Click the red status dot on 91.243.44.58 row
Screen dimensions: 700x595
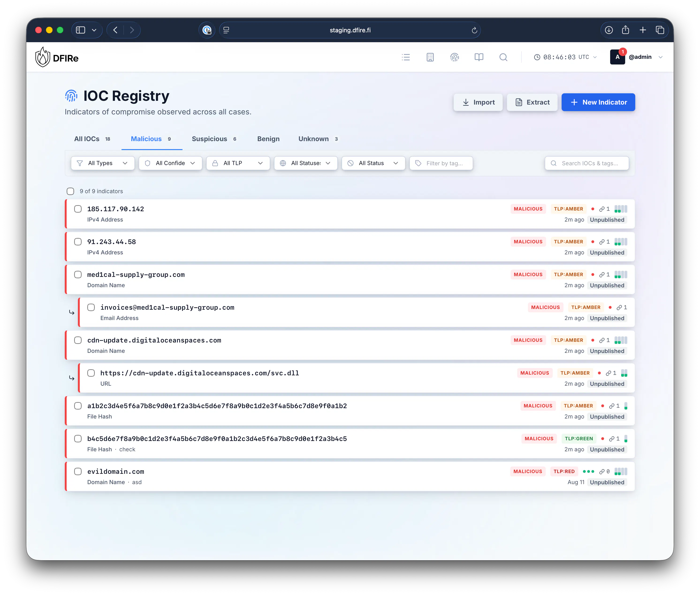[x=593, y=242]
